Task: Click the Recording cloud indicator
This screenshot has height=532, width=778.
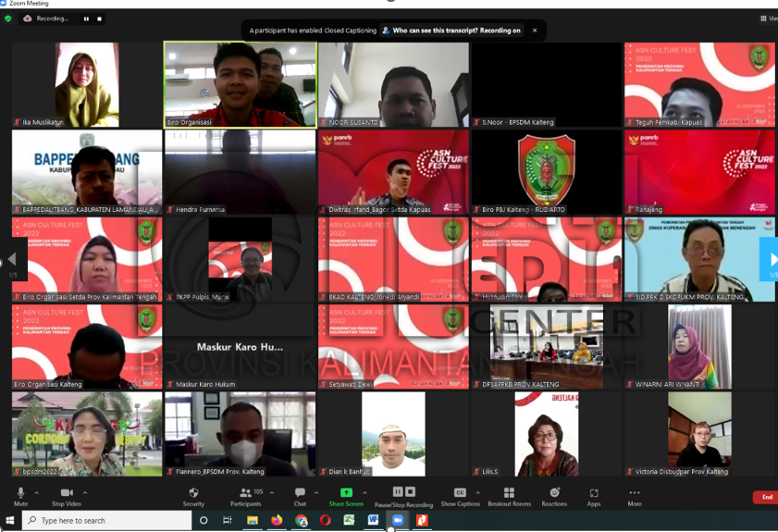Action: (45, 19)
